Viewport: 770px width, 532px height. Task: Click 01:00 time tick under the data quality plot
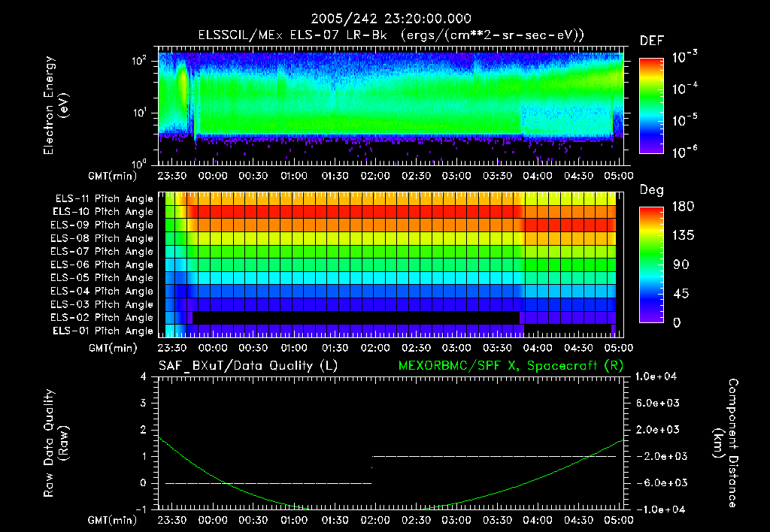click(x=294, y=520)
